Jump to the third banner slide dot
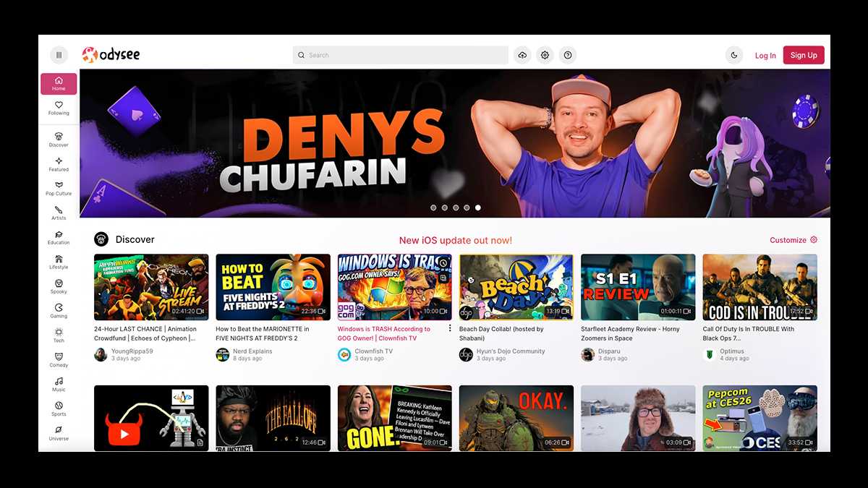The height and width of the screenshot is (488, 868). pyautogui.click(x=456, y=207)
